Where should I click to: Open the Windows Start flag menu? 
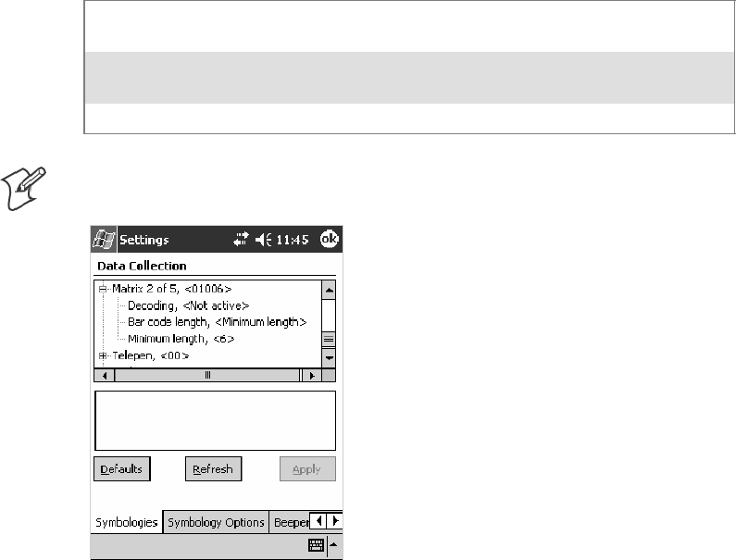coord(104,240)
